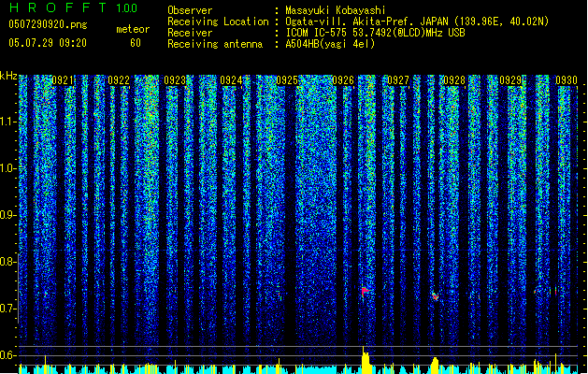This screenshot has height=374, width=588.
Task: Click the 1.0 kHz axis tick label
Action: 8,168
